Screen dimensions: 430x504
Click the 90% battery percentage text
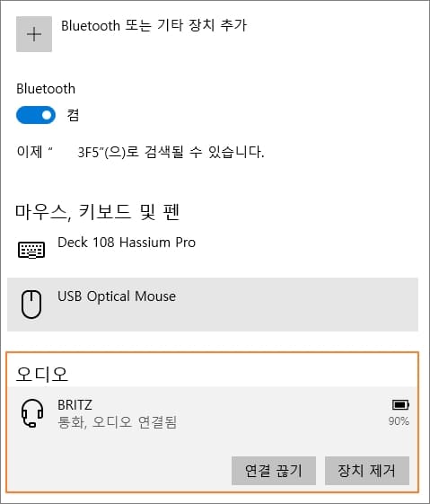point(399,421)
